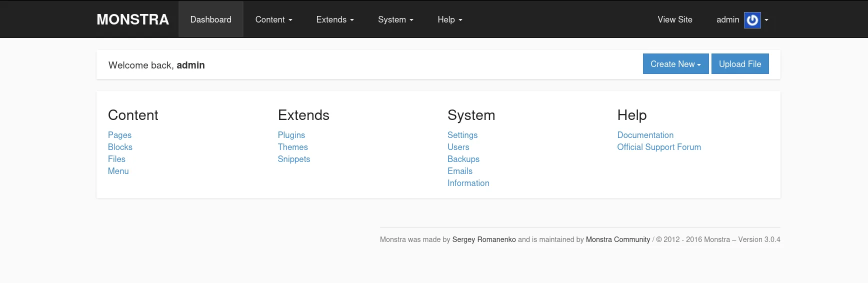
Task: Click Sergey Romanenko footer link
Action: click(484, 239)
